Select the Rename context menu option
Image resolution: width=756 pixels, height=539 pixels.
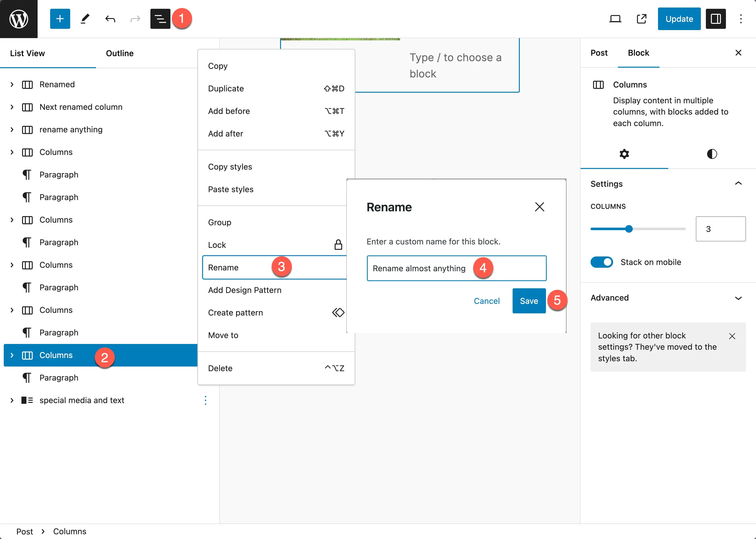coord(224,267)
